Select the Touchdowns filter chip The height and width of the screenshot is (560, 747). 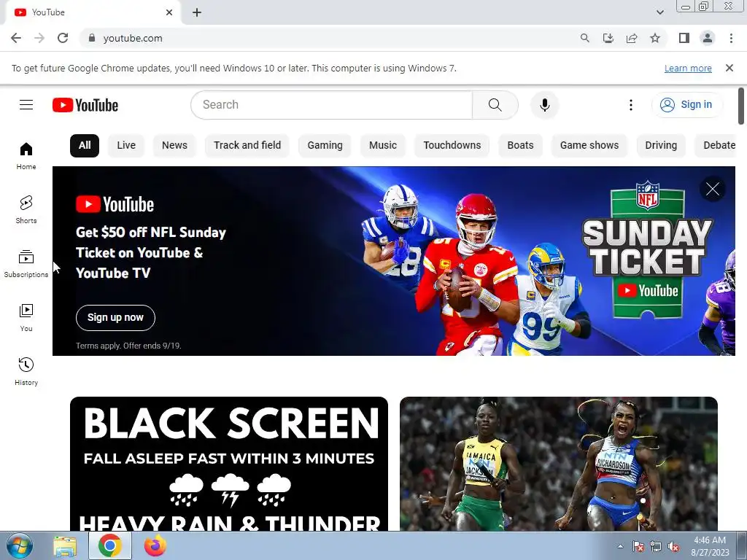click(452, 145)
